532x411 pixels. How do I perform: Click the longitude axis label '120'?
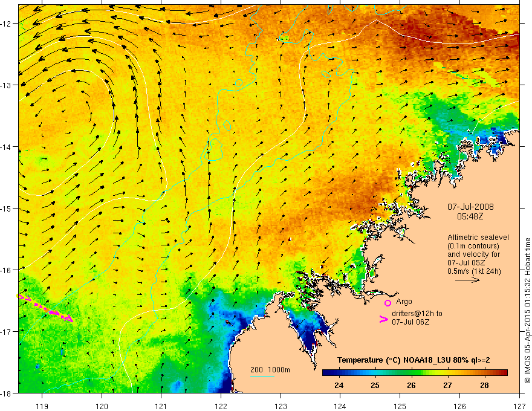(x=102, y=406)
